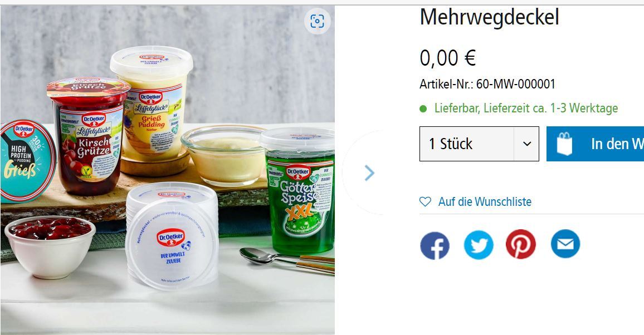
Task: Click the Mehrwegdeckel product title
Action: click(x=490, y=17)
